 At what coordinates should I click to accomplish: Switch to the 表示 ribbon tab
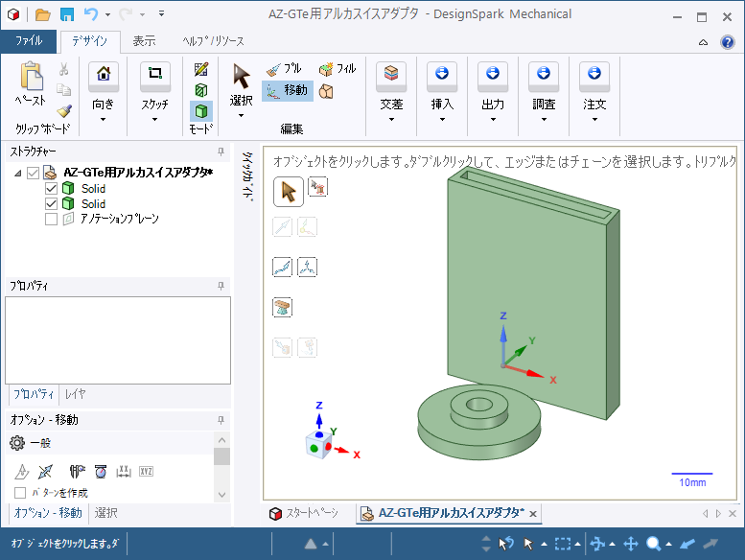click(144, 41)
